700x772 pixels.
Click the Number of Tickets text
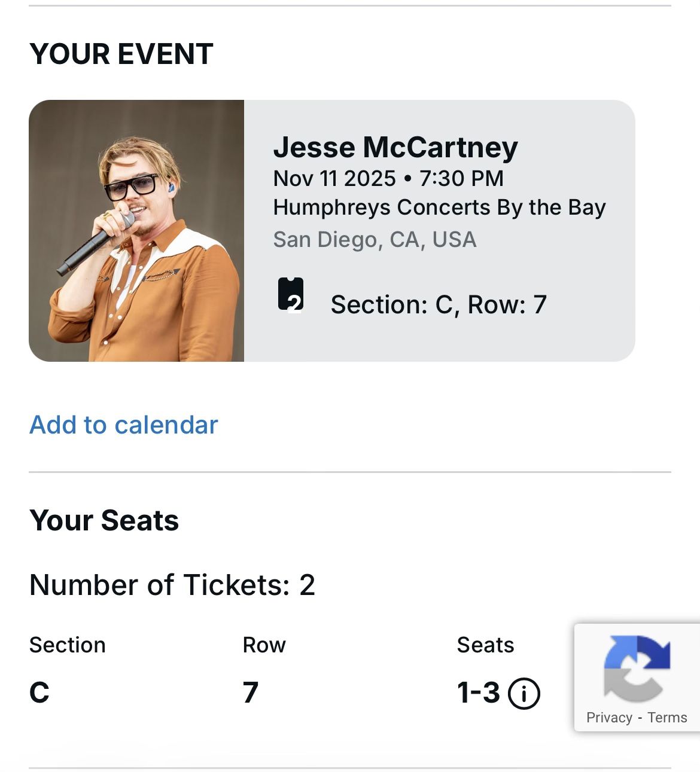[x=173, y=585]
